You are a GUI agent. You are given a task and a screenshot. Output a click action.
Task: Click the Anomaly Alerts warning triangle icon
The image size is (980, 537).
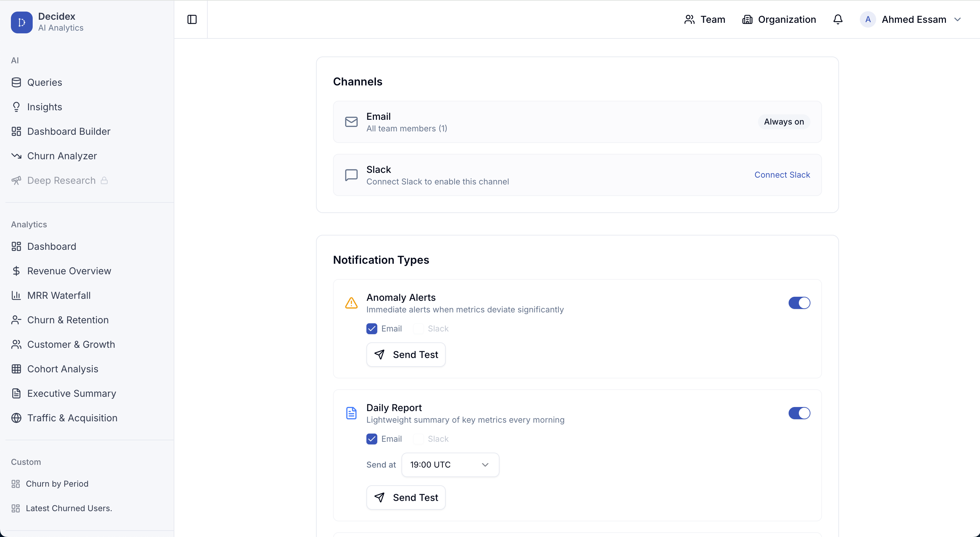click(x=351, y=303)
